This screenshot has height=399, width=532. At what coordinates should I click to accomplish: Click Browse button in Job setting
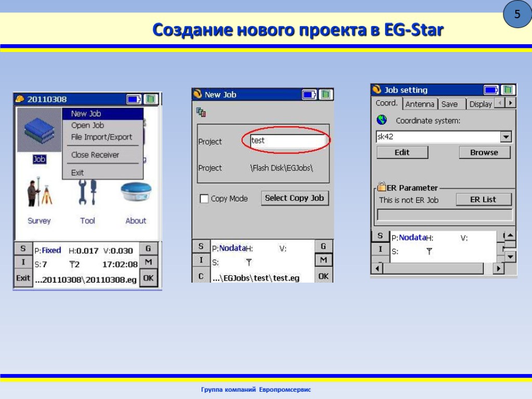[484, 152]
